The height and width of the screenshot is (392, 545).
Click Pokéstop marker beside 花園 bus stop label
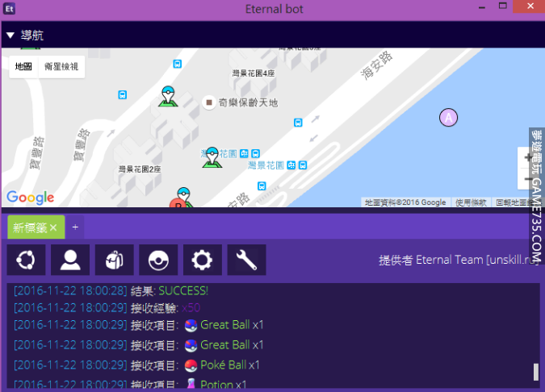[212, 157]
